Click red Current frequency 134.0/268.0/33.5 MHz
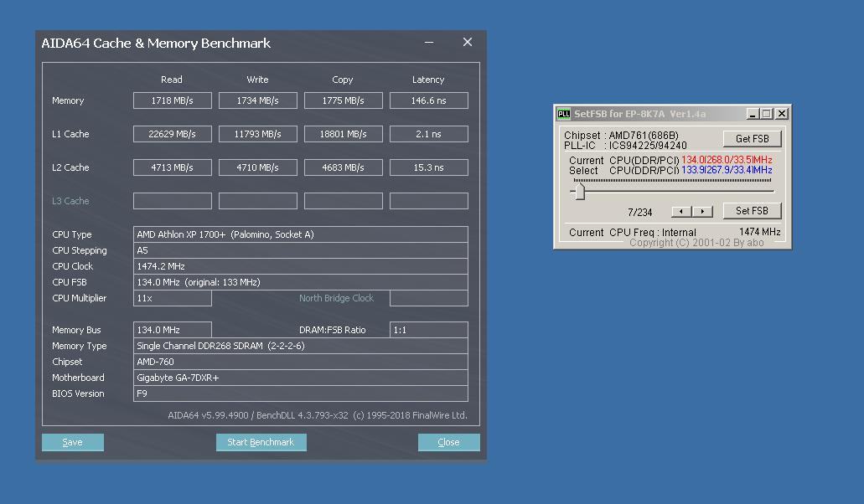This screenshot has height=504, width=864. pyautogui.click(x=727, y=160)
